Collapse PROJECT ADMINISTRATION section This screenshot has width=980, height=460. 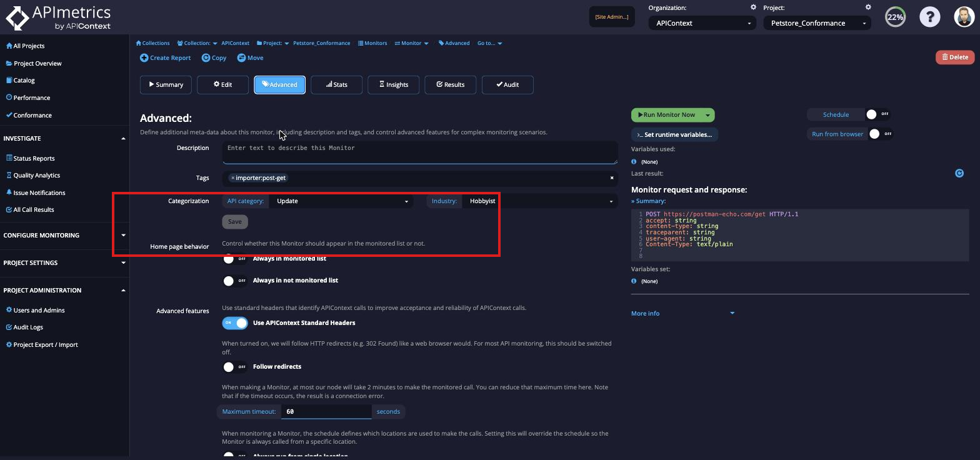click(64, 290)
